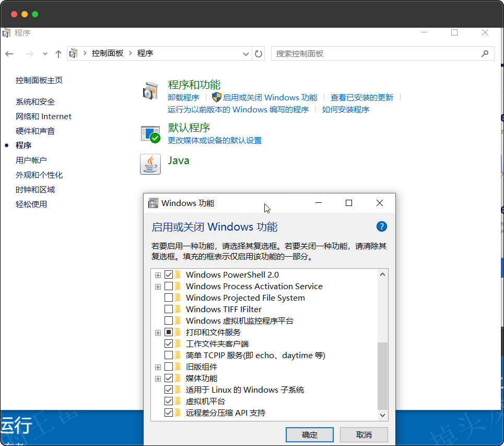The image size is (504, 446).
Task: Open the Java heading link
Action: pos(179,160)
